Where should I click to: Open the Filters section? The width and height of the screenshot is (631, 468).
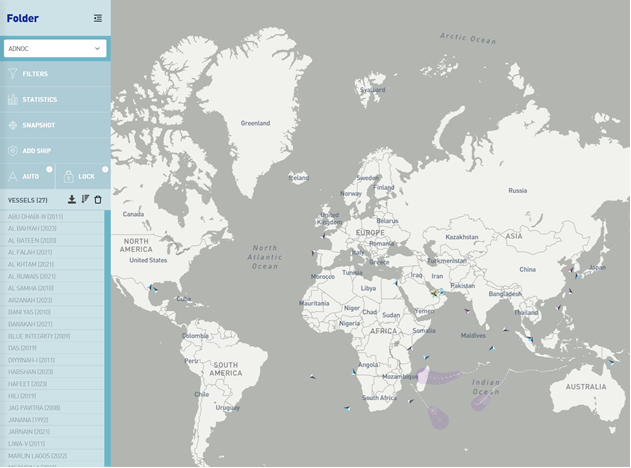pos(55,74)
